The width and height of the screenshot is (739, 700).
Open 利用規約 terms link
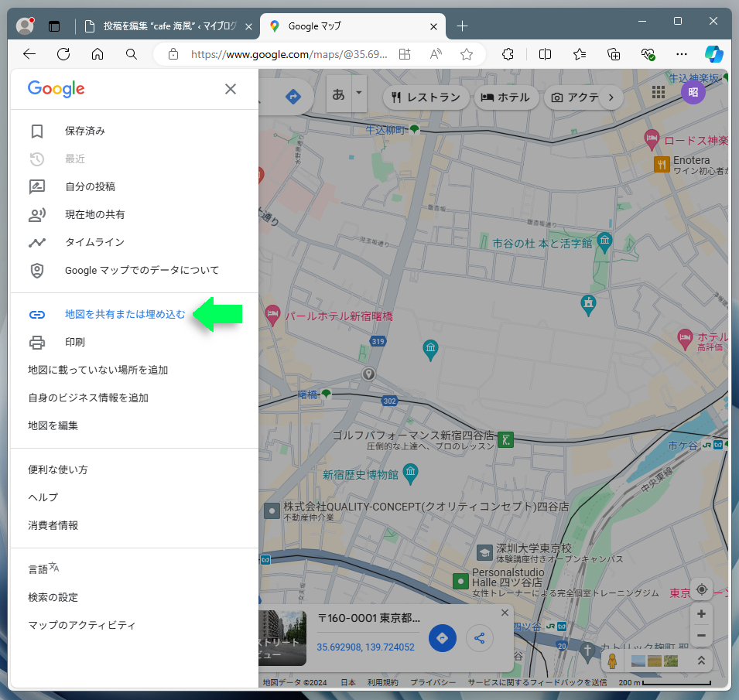(x=383, y=682)
